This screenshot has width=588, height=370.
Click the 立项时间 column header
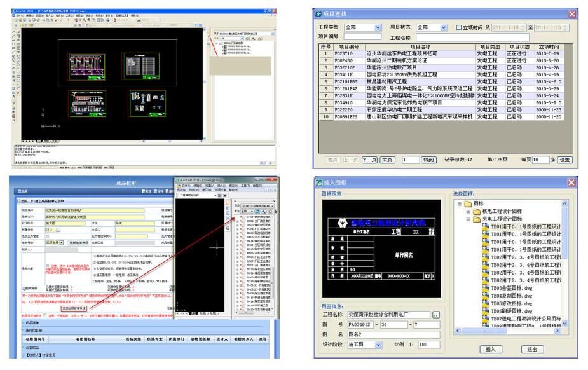coord(549,47)
